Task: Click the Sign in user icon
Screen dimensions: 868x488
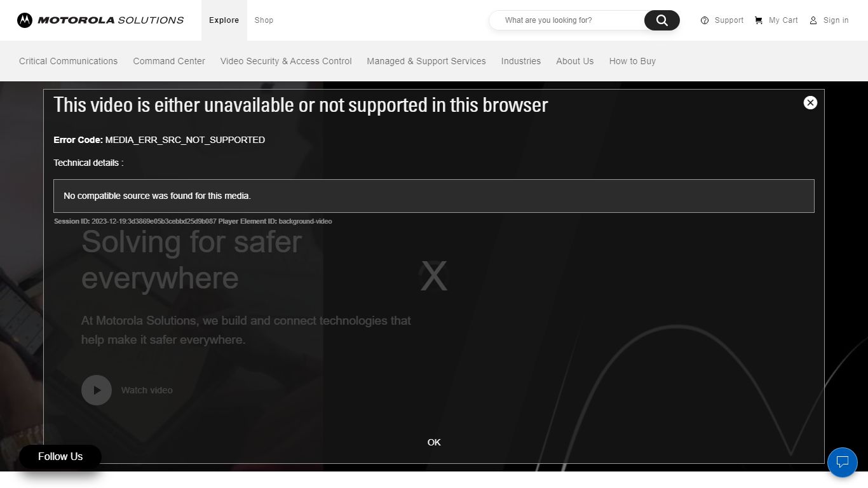Action: tap(813, 20)
